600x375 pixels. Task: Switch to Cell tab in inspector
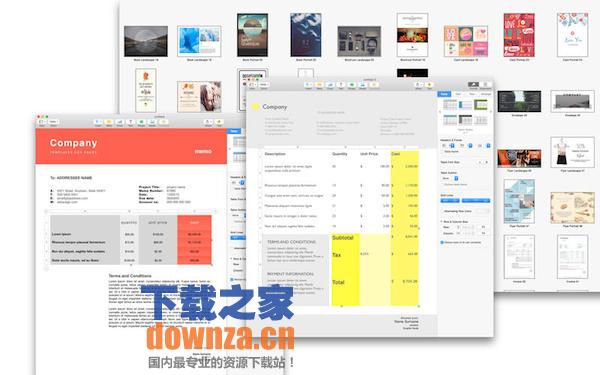tap(458, 94)
